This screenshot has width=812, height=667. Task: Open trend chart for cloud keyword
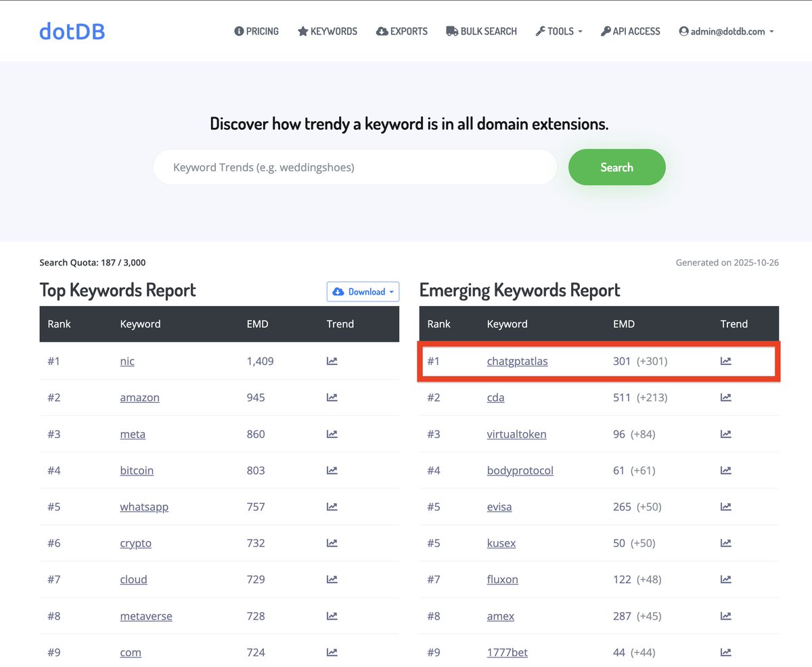coord(332,580)
